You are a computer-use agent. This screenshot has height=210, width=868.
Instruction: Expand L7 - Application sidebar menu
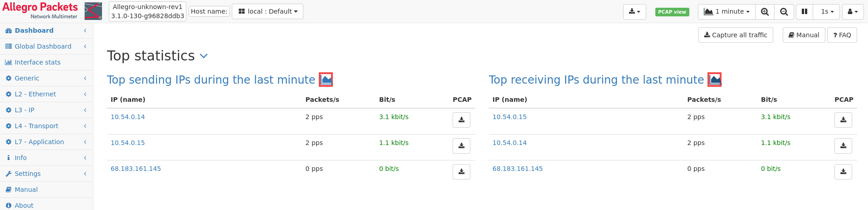point(46,142)
